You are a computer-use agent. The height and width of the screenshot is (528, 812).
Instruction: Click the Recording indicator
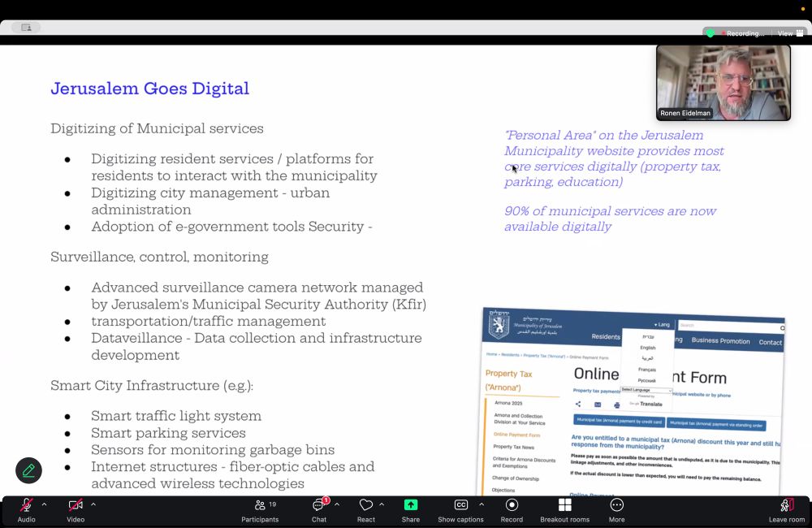click(x=744, y=33)
